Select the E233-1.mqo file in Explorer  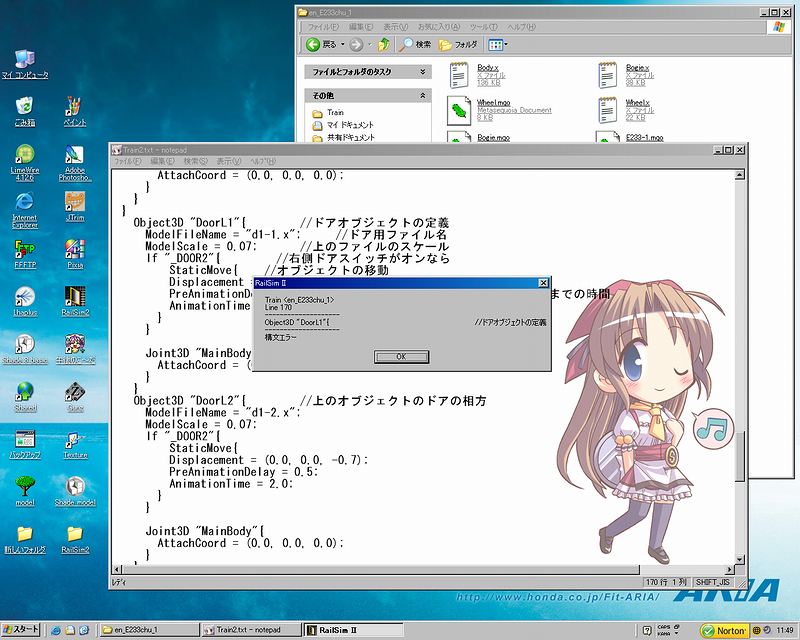pos(644,137)
